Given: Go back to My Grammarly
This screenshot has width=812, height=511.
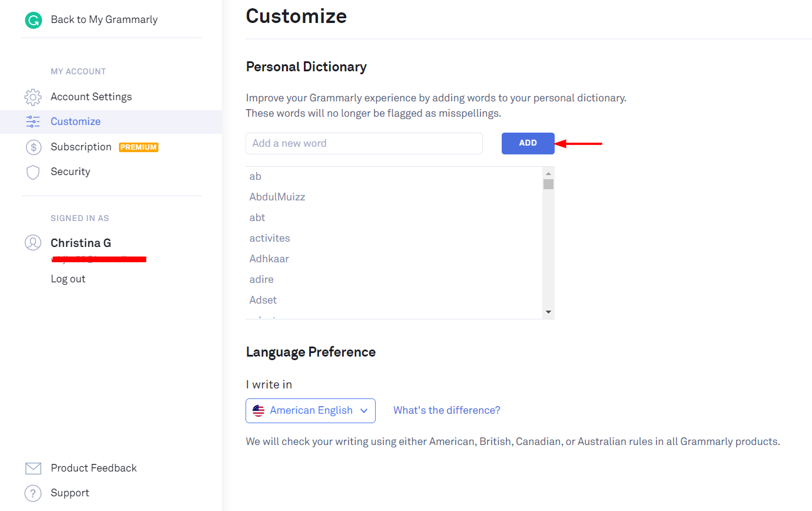Looking at the screenshot, I should click(104, 19).
